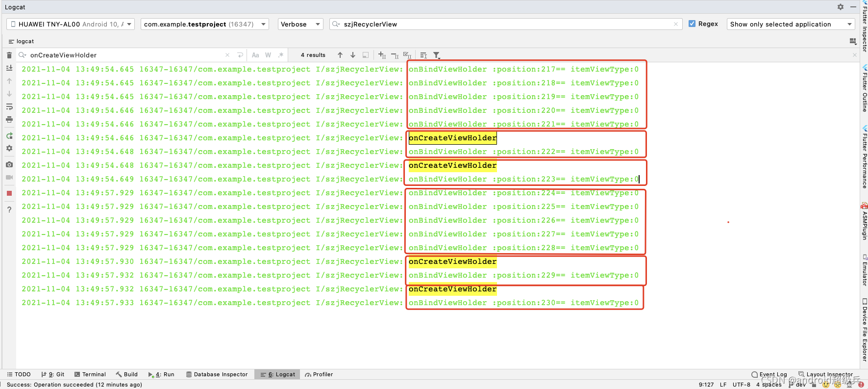Click the filter funnel icon in find bar
The width and height of the screenshot is (868, 389).
pos(437,55)
